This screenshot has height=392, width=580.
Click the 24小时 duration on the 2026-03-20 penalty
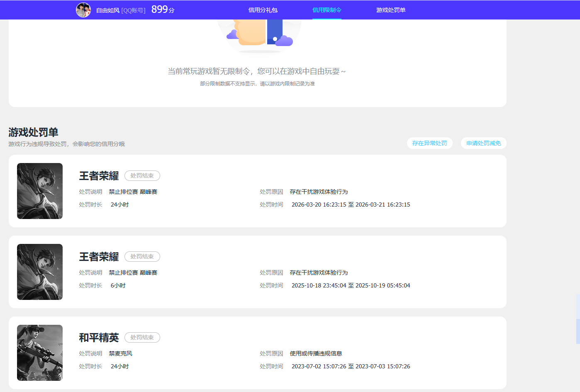point(120,205)
